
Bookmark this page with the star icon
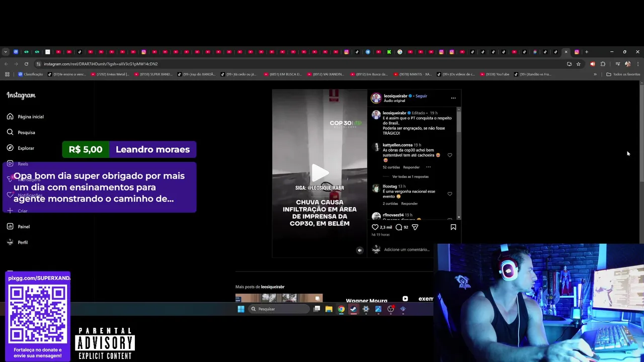(x=579, y=64)
